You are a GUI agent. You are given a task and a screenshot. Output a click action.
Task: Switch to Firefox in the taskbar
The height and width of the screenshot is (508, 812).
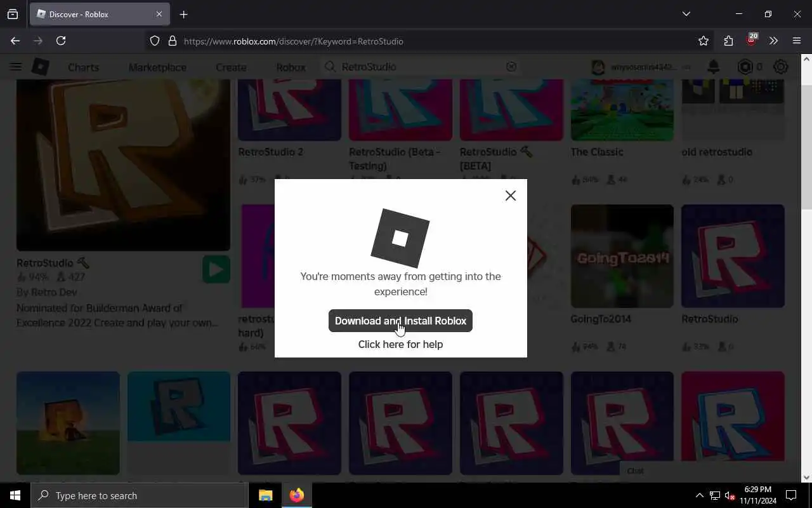point(296,495)
